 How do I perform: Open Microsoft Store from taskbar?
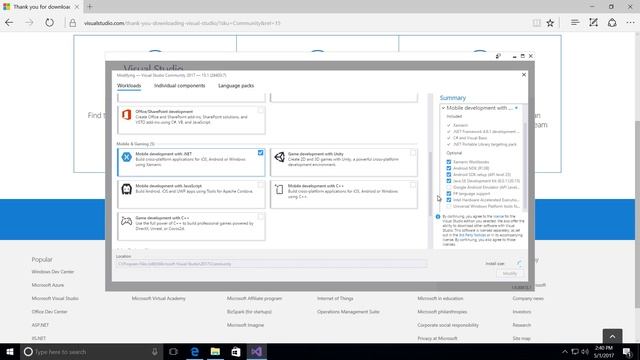tap(236, 351)
